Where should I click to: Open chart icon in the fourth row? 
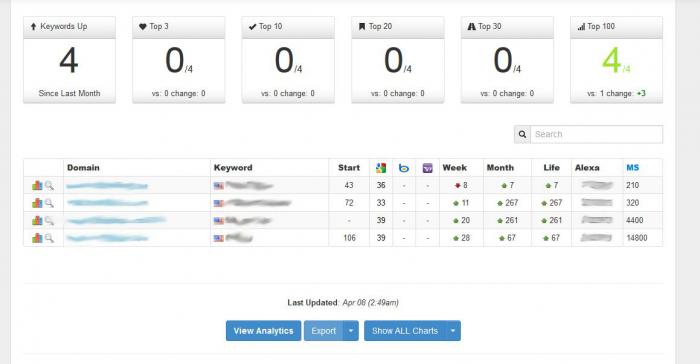[37, 238]
